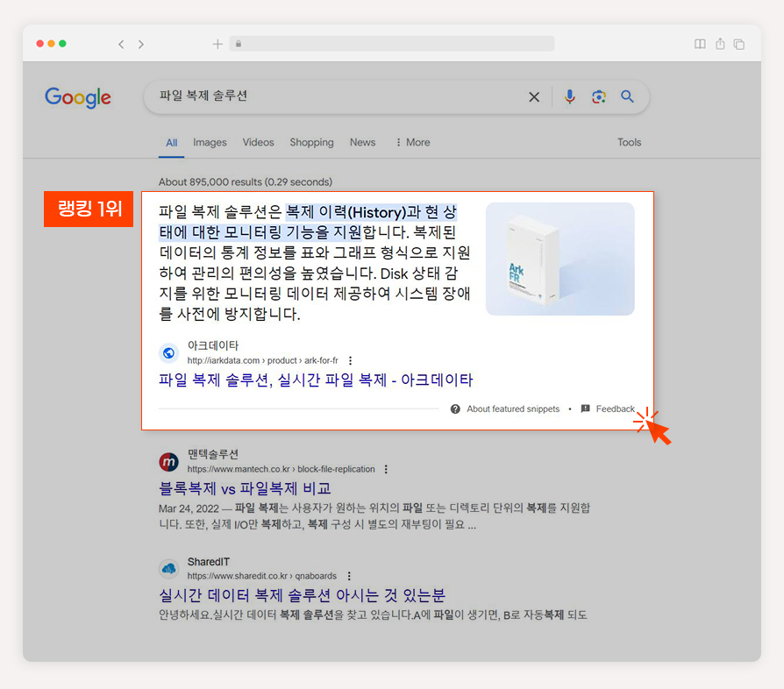
Task: Select the All results tab
Action: coord(172,143)
